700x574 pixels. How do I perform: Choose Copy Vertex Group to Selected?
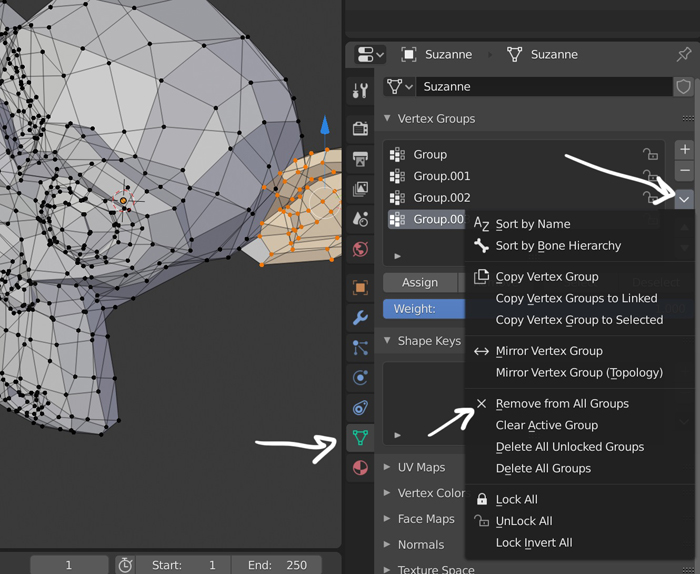click(x=579, y=320)
